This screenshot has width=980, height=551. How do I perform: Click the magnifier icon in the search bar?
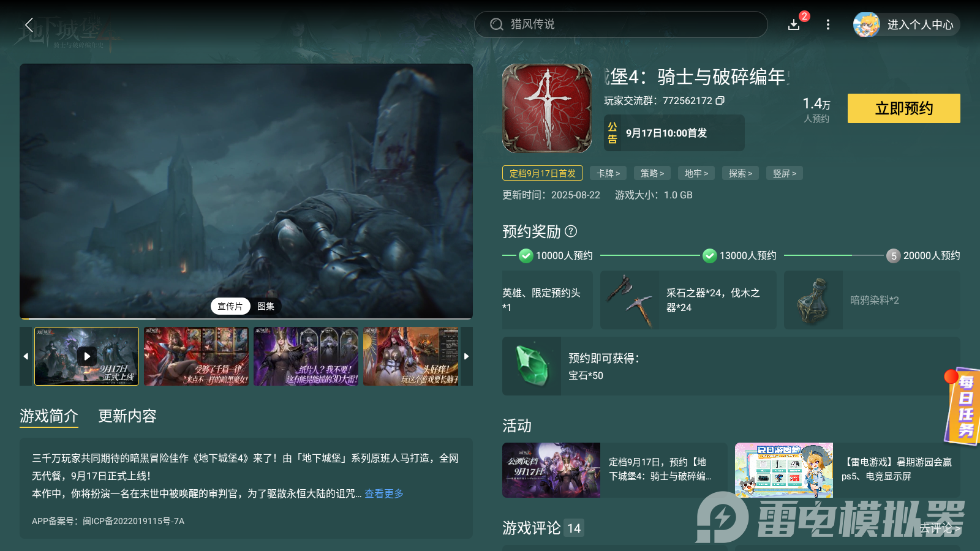coord(497,24)
